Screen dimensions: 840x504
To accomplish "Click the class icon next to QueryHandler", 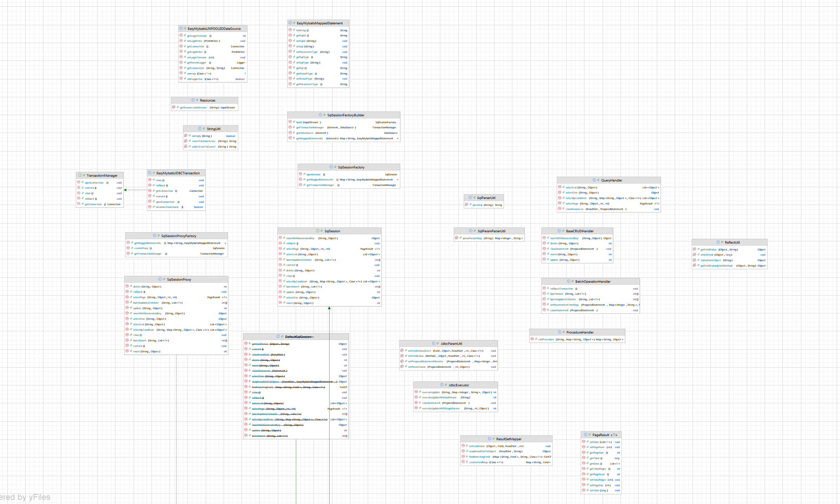I will coord(594,180).
